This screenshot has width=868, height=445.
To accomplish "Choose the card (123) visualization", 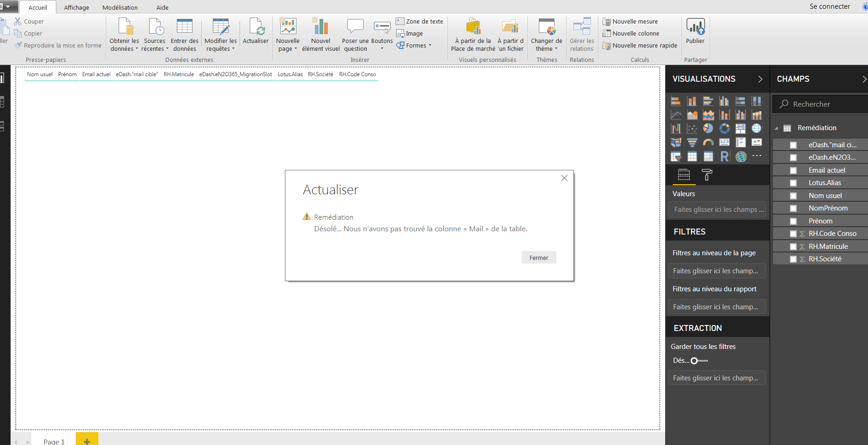I will point(724,143).
